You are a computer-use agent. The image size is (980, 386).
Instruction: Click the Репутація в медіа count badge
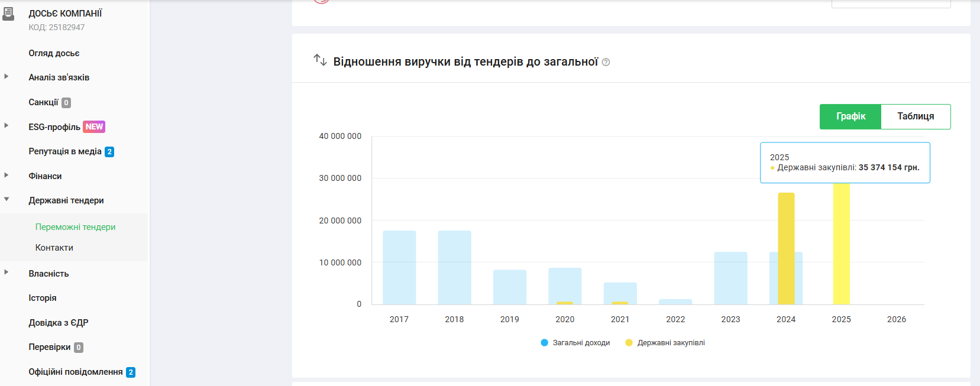pyautogui.click(x=109, y=152)
